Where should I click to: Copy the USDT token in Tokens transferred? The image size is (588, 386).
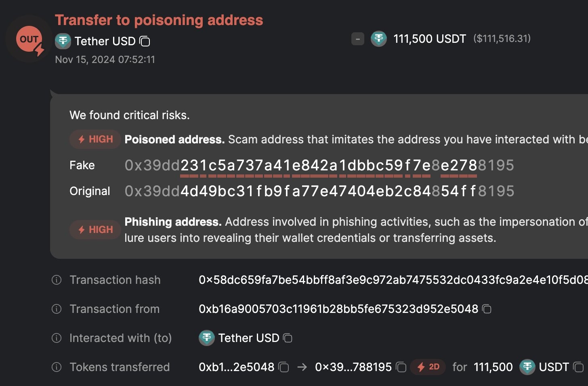tap(579, 367)
